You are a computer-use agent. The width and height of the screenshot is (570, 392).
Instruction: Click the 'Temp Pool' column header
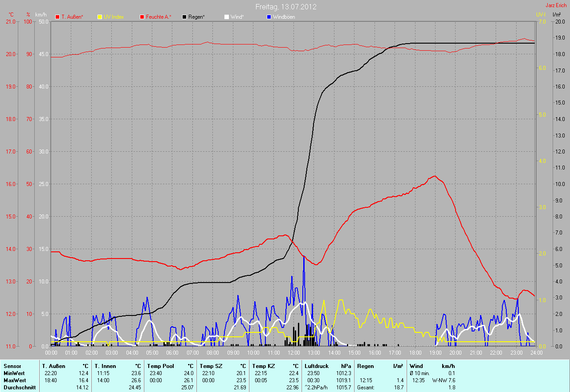click(x=161, y=366)
